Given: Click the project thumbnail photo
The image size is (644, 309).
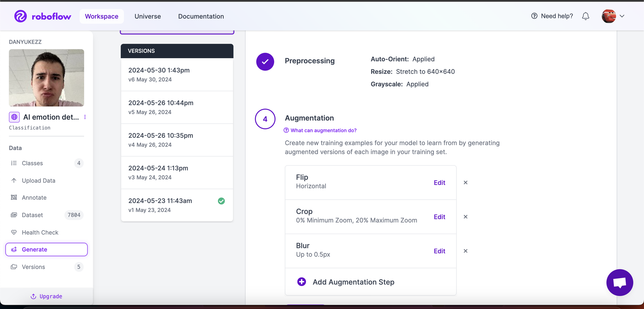Looking at the screenshot, I should coord(46,78).
